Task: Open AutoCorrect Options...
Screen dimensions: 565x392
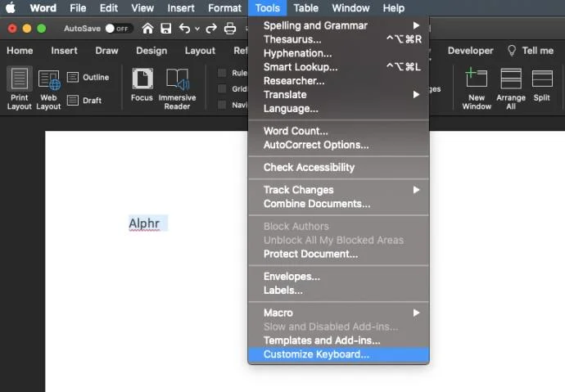Action: (x=339, y=145)
